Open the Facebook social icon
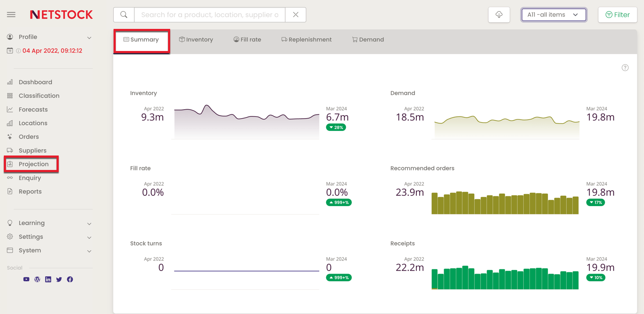Viewport: 644px width, 314px height. coord(70,280)
